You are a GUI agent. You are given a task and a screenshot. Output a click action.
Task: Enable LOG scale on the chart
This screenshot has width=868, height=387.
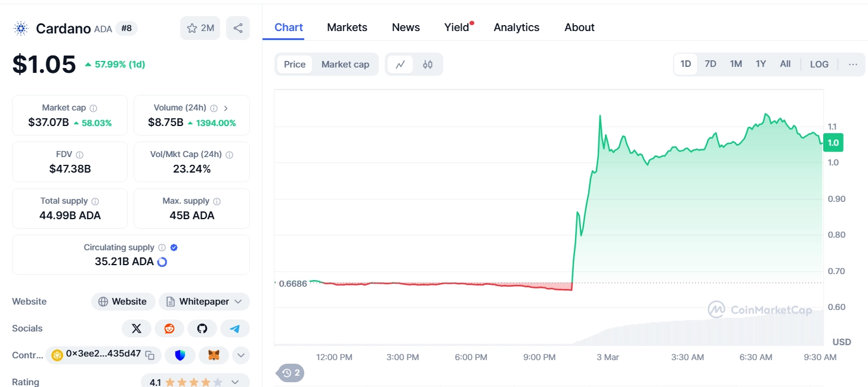click(x=818, y=64)
